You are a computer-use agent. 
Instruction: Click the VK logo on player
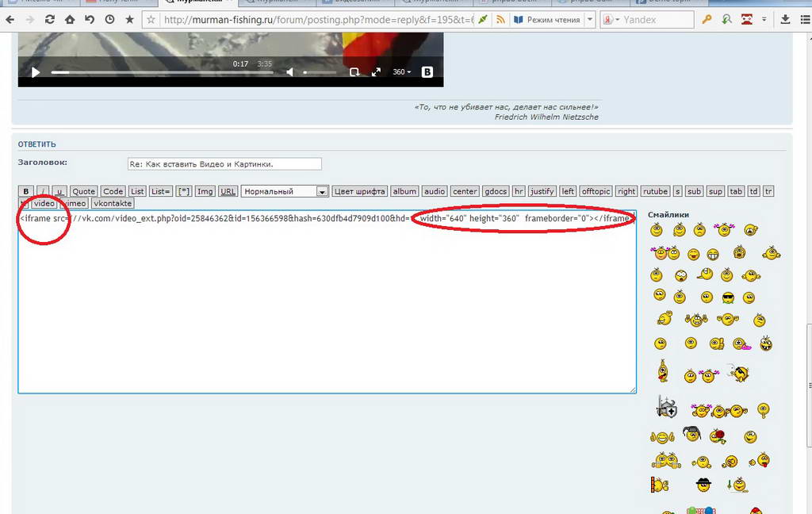[x=427, y=72]
